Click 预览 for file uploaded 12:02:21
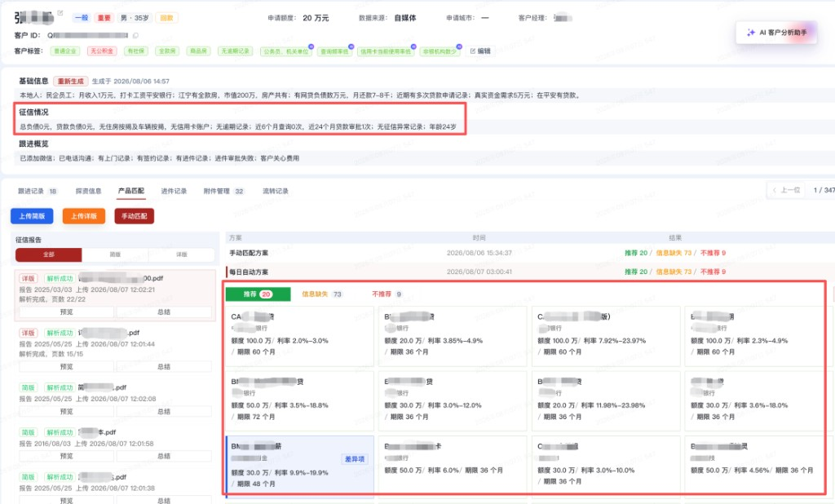 pos(67,312)
